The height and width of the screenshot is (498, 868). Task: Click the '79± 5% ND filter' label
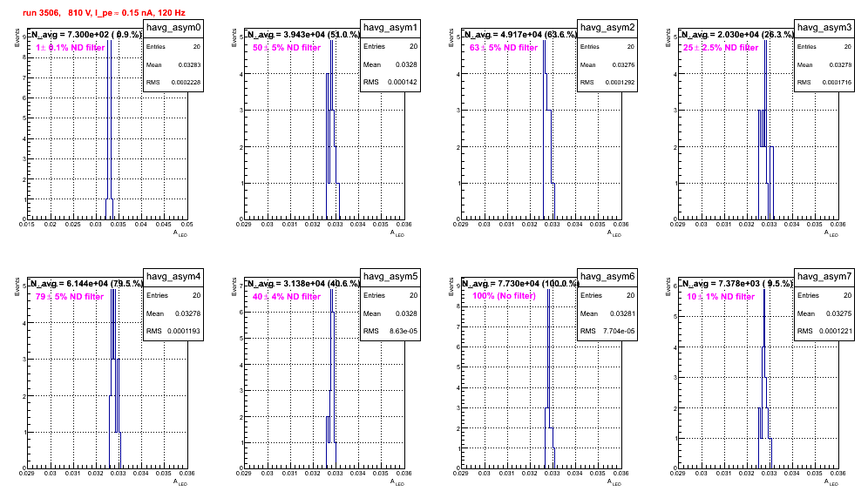coord(70,297)
